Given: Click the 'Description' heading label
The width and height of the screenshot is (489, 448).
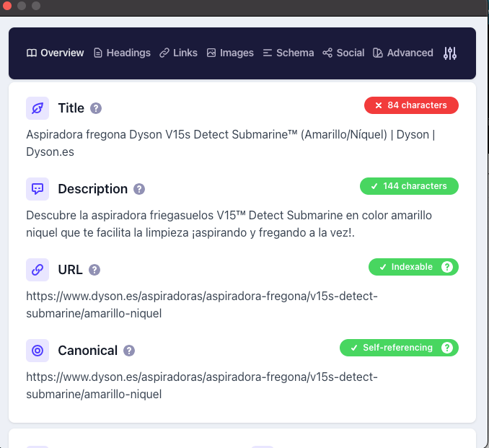Looking at the screenshot, I should click(93, 189).
